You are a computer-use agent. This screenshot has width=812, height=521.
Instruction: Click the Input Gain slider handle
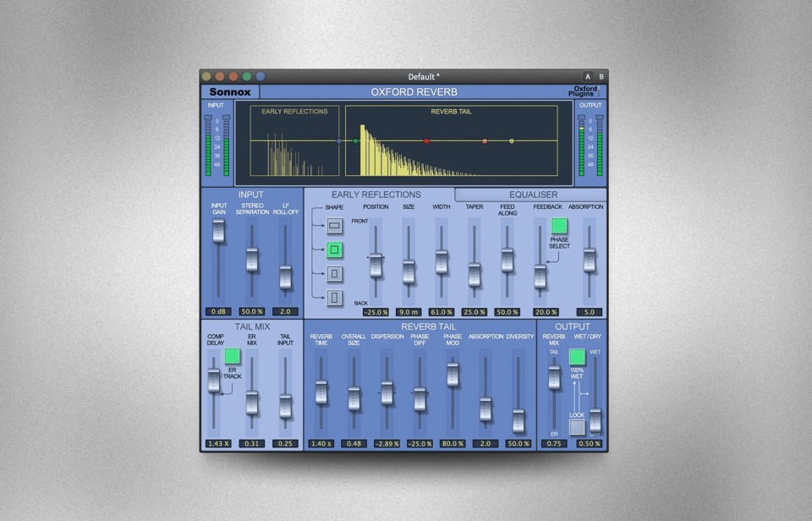(x=218, y=231)
